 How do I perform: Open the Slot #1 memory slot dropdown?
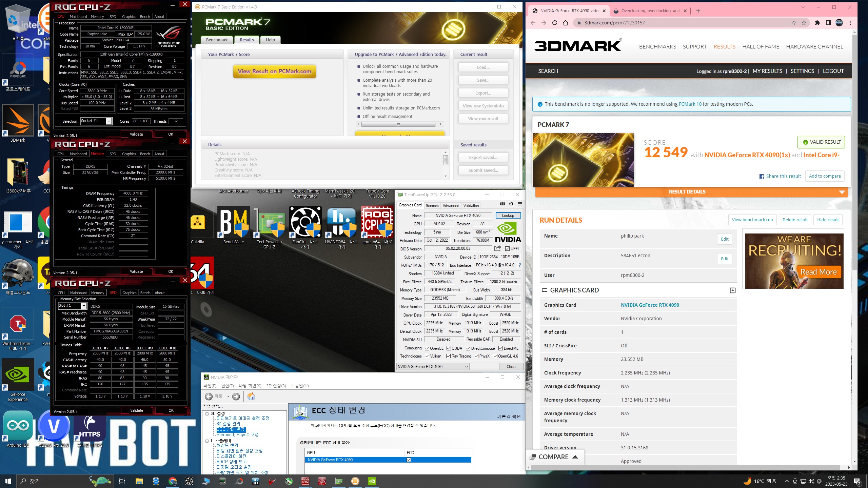[x=84, y=306]
